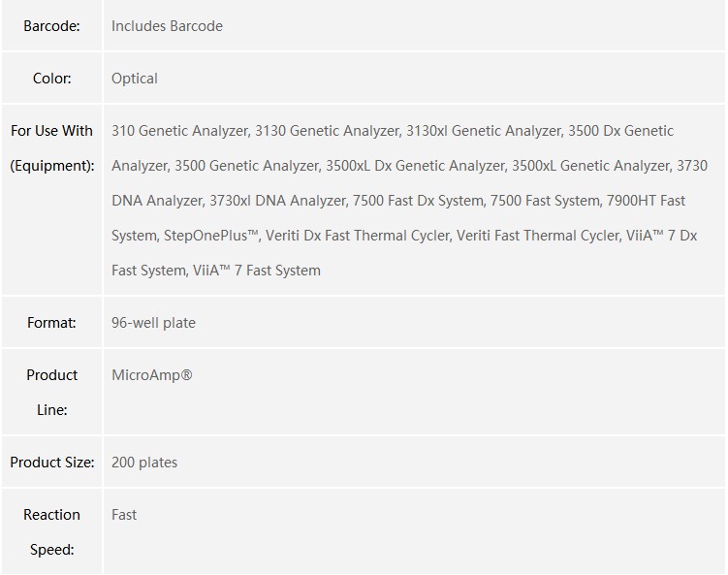Viewport: 728px width, 575px height.
Task: Click the 3730xl DNA Analyzer text
Action: [276, 201]
